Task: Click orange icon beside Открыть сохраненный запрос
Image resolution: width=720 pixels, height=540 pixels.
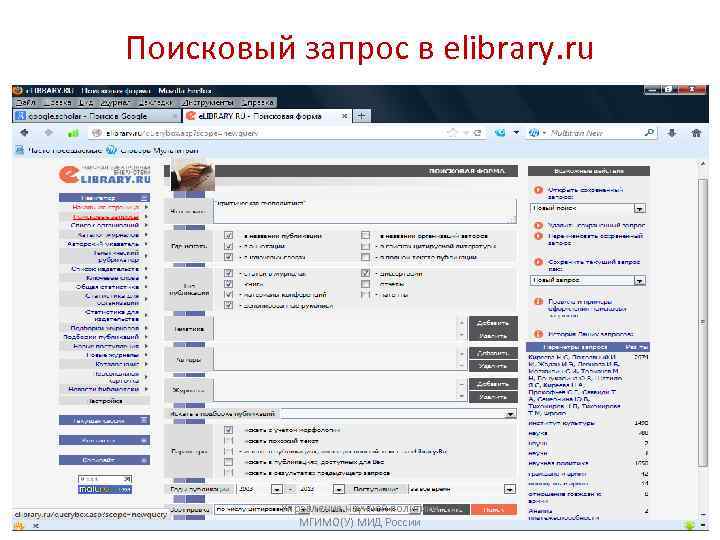Action: pos(538,190)
